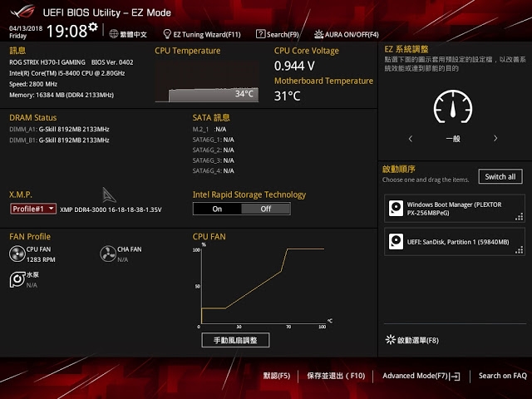Click CPU Core Voltage 0.944 V value
Viewport: 532px width, 399px height.
click(x=294, y=66)
